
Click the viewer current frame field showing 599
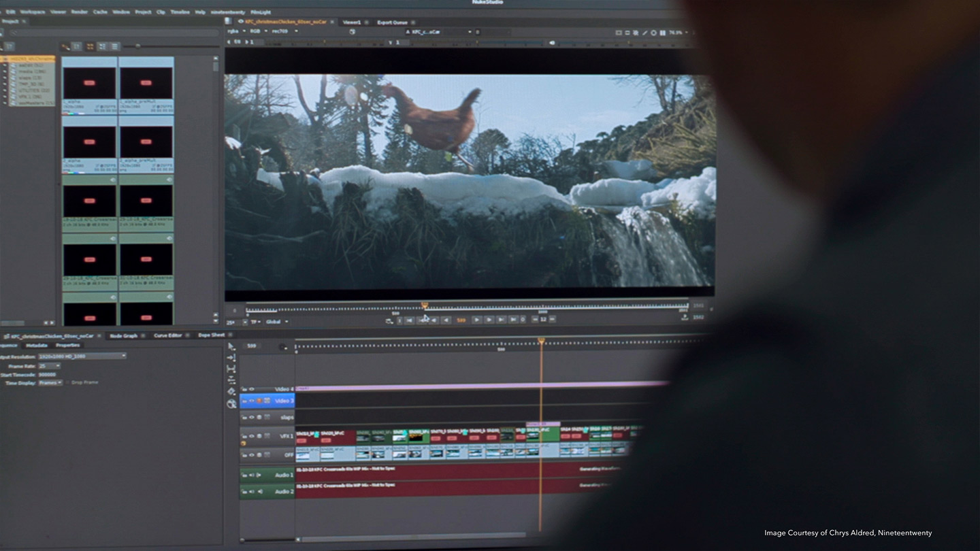[x=461, y=320]
